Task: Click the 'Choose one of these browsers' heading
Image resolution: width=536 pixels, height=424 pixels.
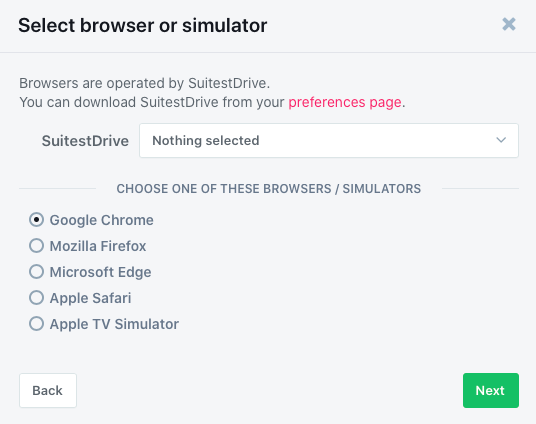Action: (x=269, y=189)
